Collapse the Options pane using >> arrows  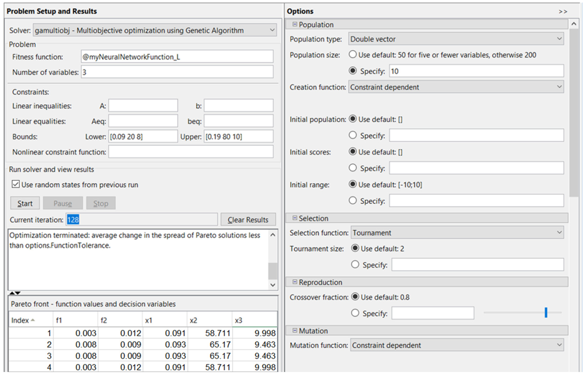click(563, 12)
